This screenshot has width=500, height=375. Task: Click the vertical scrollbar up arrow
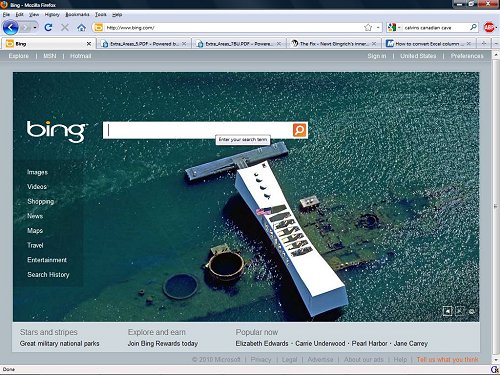point(496,54)
